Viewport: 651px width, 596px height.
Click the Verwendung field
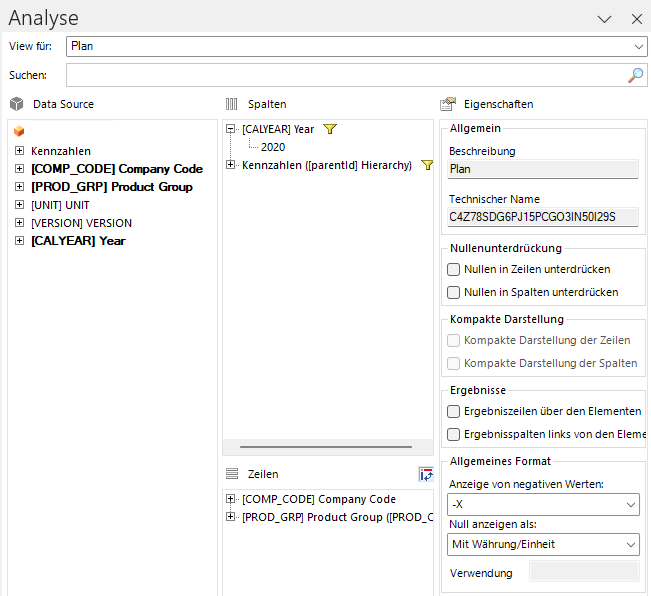coord(584,571)
